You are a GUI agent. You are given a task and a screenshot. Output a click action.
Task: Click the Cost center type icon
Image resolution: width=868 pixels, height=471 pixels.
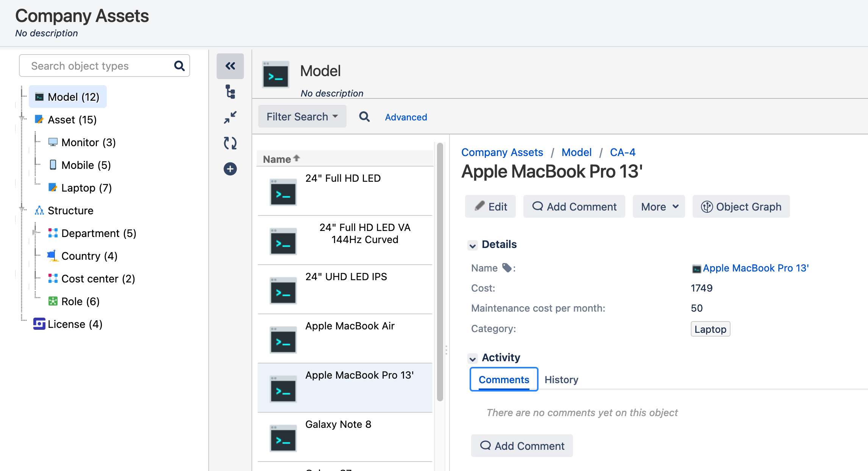tap(53, 278)
